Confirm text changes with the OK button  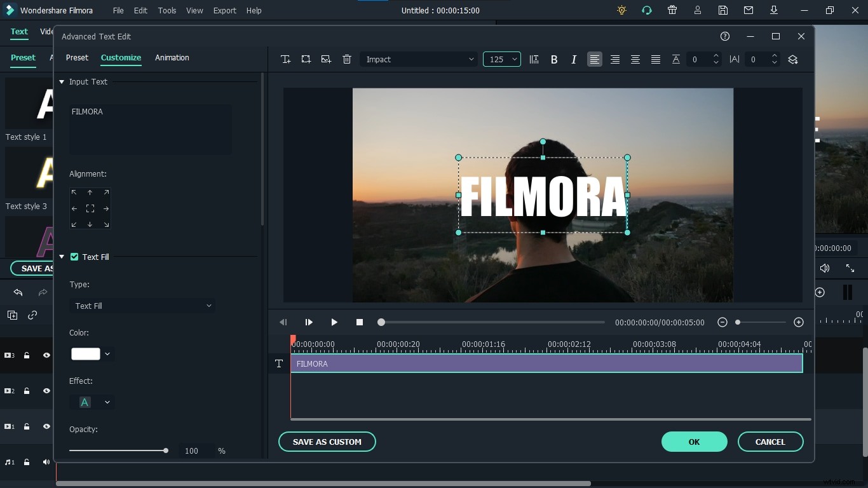click(x=694, y=442)
